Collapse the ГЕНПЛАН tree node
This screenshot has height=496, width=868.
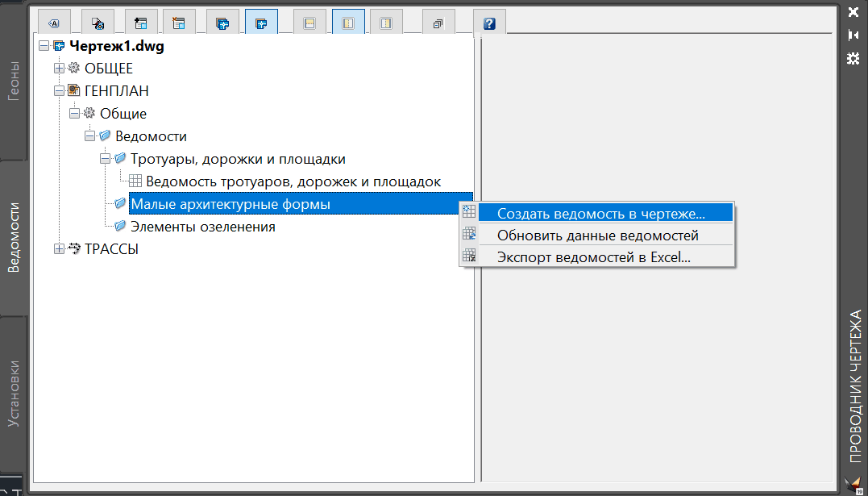coord(59,91)
